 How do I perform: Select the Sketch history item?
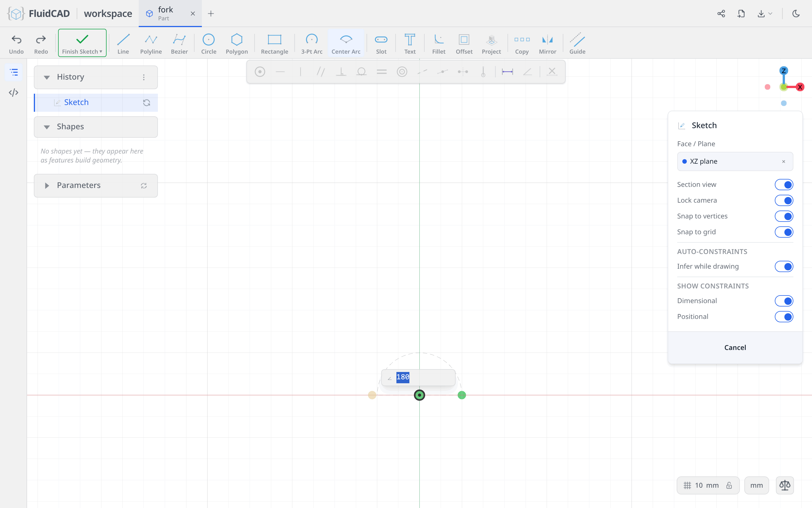(96, 102)
